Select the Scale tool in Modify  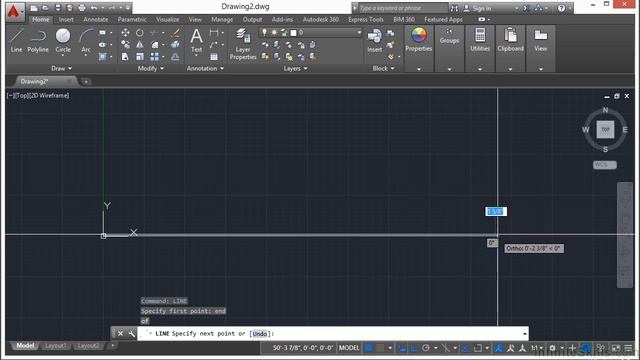click(x=140, y=57)
